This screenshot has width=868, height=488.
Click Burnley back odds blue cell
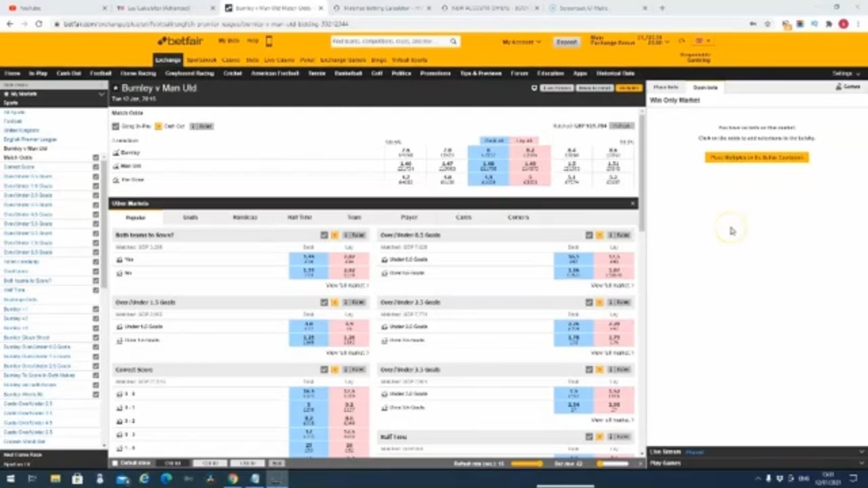pyautogui.click(x=488, y=153)
